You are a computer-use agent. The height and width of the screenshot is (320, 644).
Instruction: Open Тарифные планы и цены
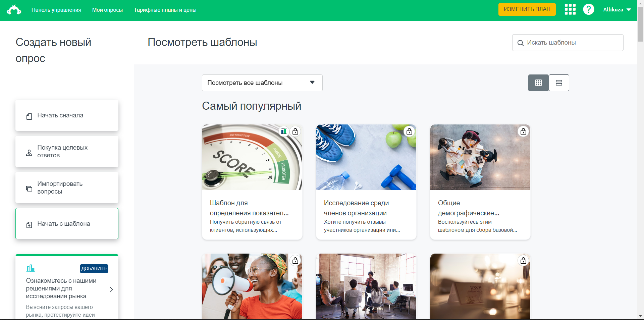[165, 10]
